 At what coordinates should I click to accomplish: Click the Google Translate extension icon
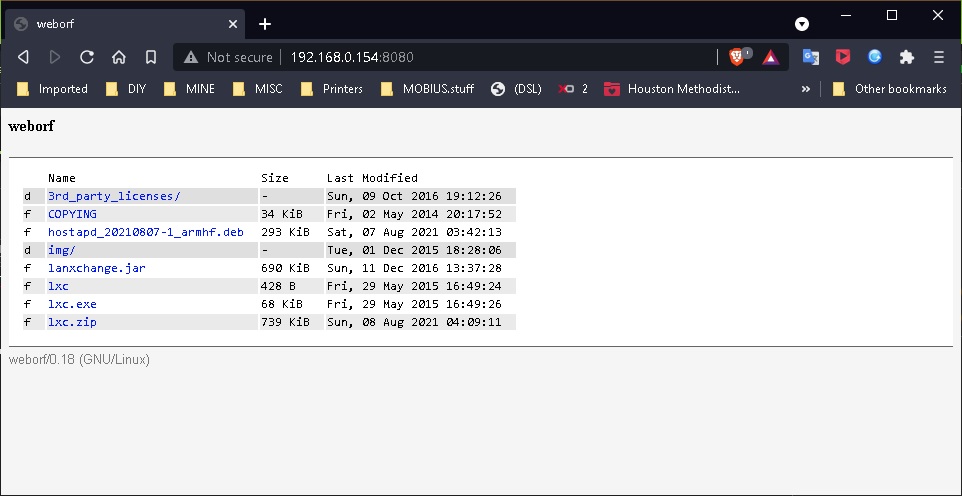(810, 57)
